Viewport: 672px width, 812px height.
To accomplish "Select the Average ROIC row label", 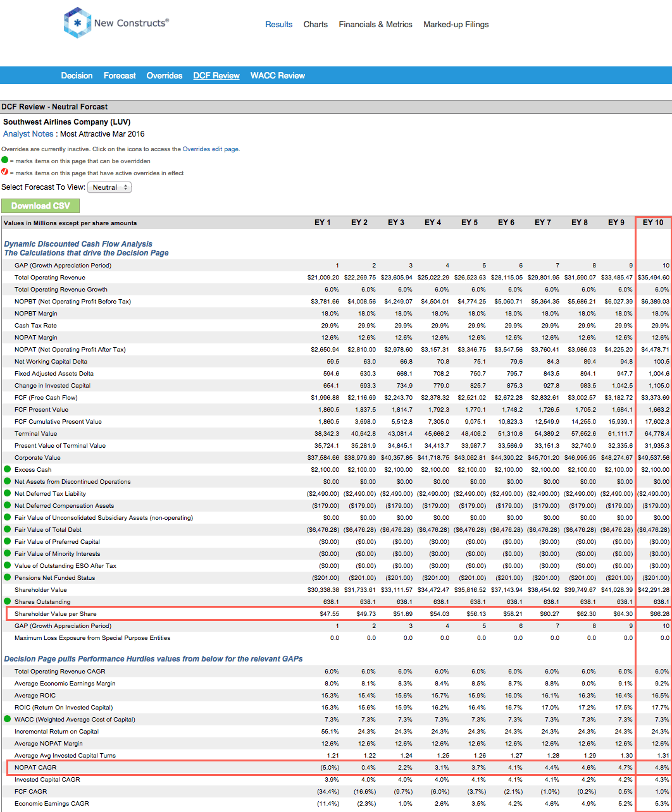I will (x=35, y=695).
